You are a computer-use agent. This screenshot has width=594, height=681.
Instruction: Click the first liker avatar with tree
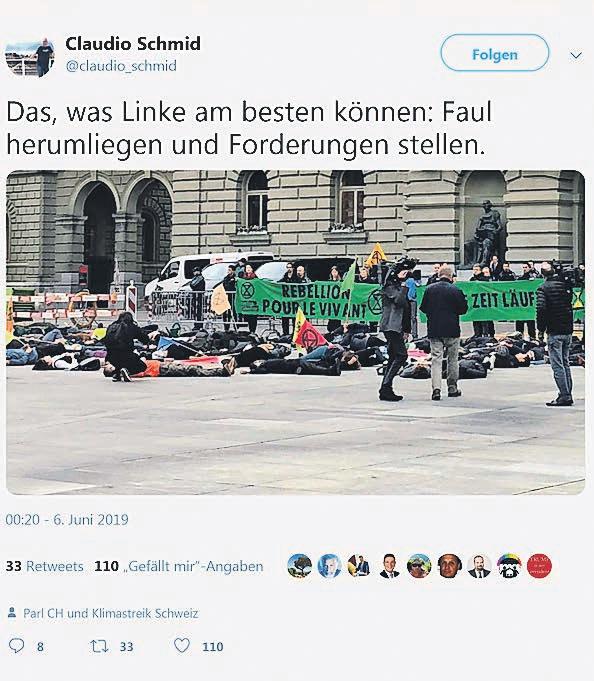[x=300, y=566]
